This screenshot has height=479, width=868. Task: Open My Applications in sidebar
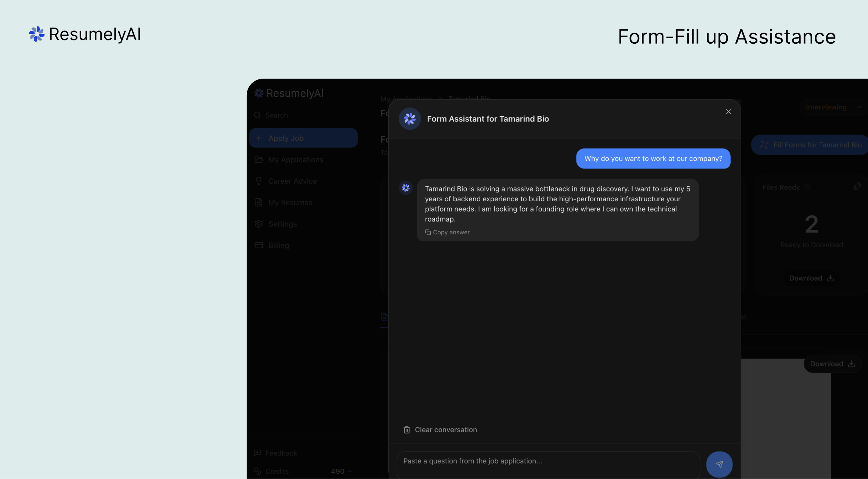[296, 159]
